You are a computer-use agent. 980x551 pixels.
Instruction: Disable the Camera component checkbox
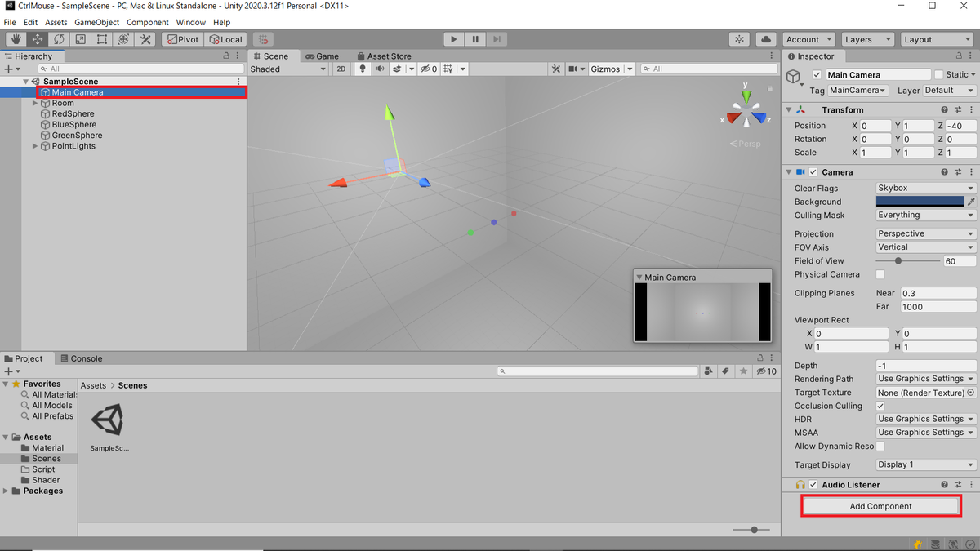click(813, 172)
